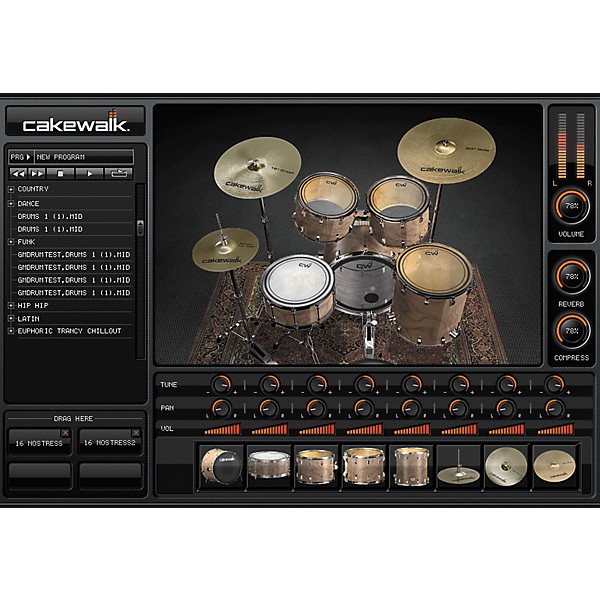Hit the floor tom in kit view
Viewport: 600px width, 600px height.
click(x=432, y=293)
